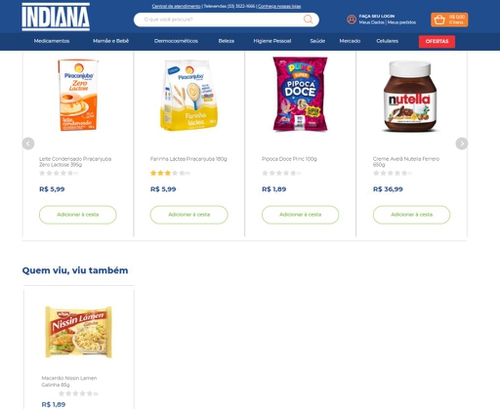
Task: Rate Farinha Láctea Piracanjuba with its stars
Action: [x=167, y=173]
